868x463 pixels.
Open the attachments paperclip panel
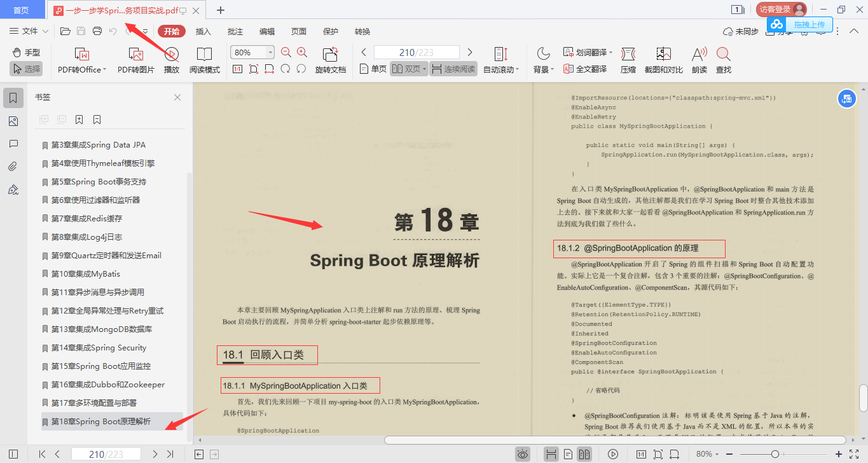[x=13, y=167]
